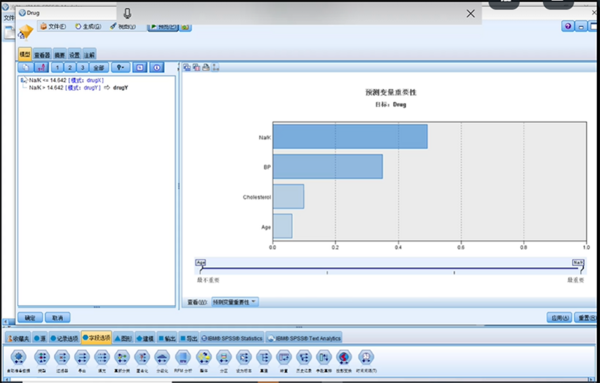Select the globe Reproject node icon
The height and width of the screenshot is (383, 600).
pos(344,357)
